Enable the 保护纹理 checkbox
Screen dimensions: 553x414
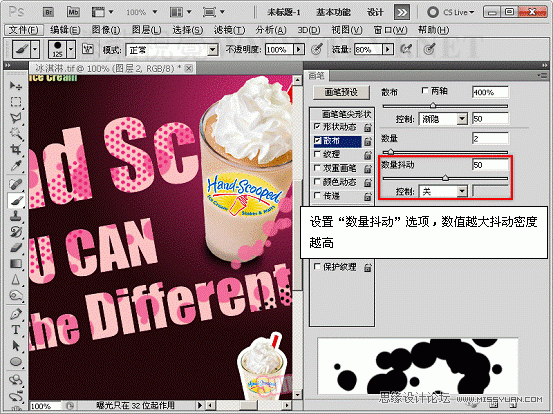[317, 267]
